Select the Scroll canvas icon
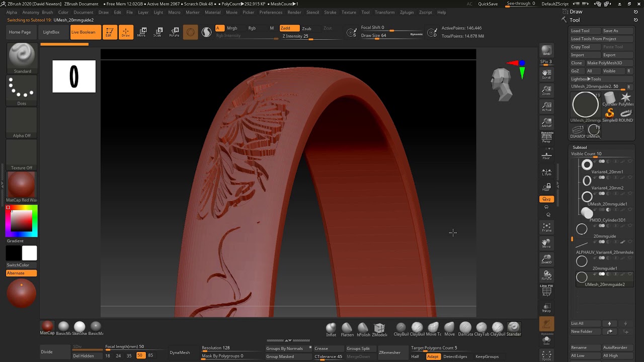The height and width of the screenshot is (362, 644). pos(546,75)
